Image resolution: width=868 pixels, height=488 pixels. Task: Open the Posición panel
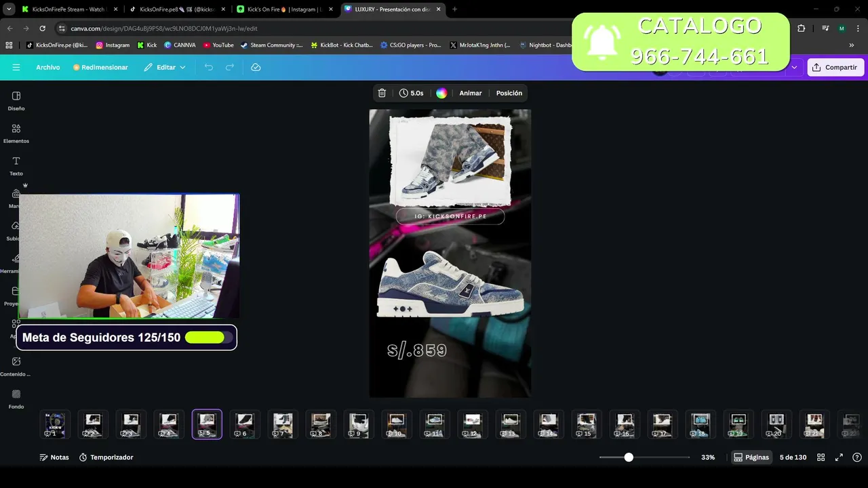point(509,93)
